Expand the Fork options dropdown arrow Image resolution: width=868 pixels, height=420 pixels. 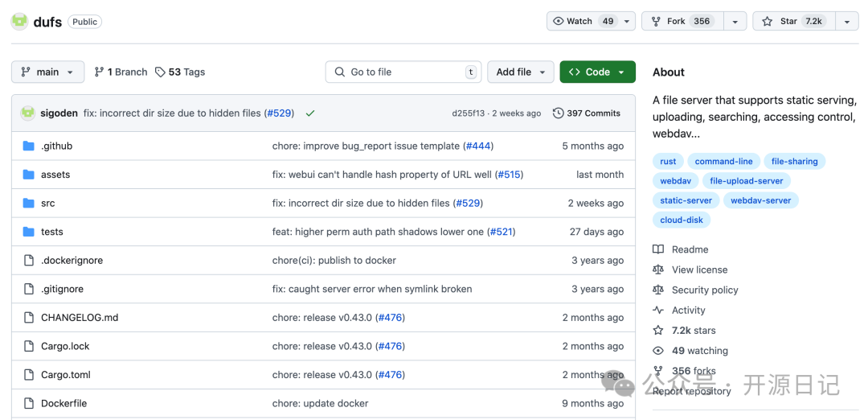pos(735,22)
